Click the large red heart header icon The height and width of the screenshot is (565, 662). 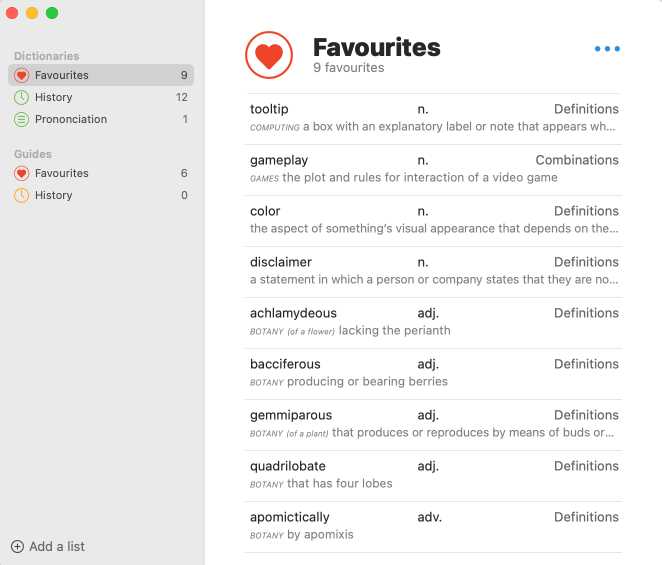click(269, 55)
